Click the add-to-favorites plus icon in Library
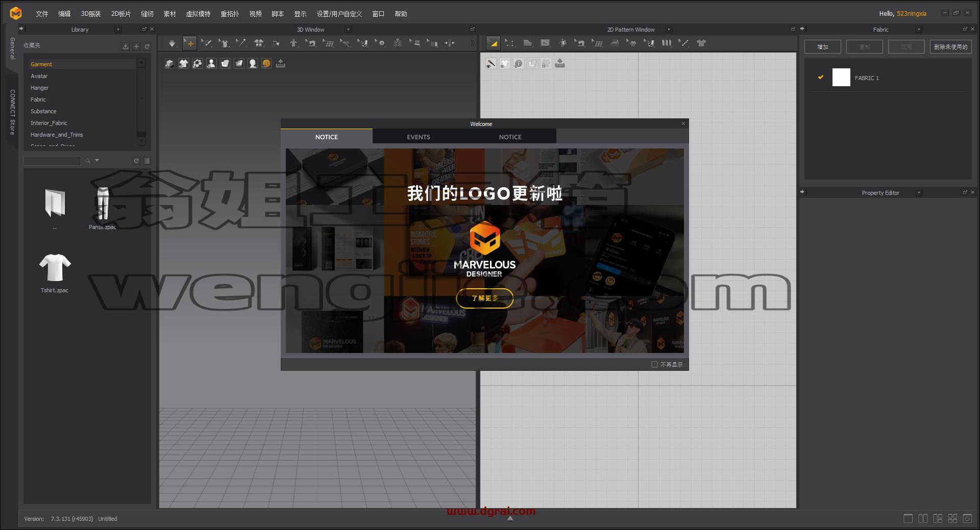980x530 pixels. point(136,46)
